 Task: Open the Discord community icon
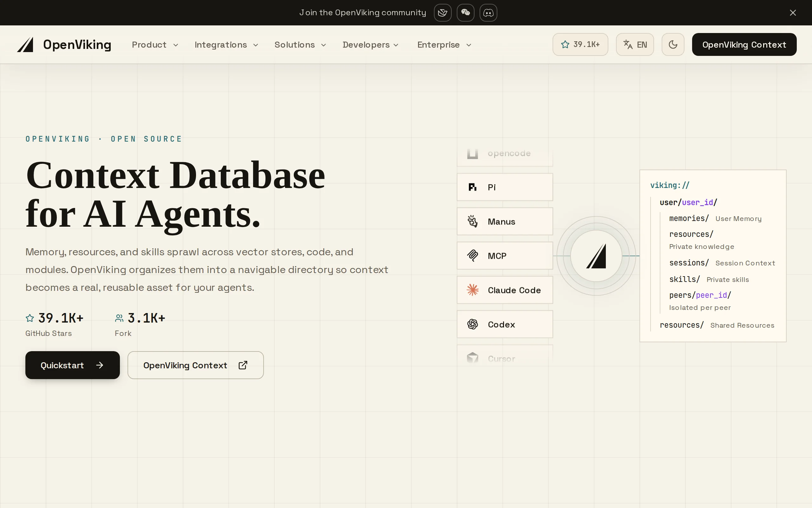pyautogui.click(x=488, y=13)
